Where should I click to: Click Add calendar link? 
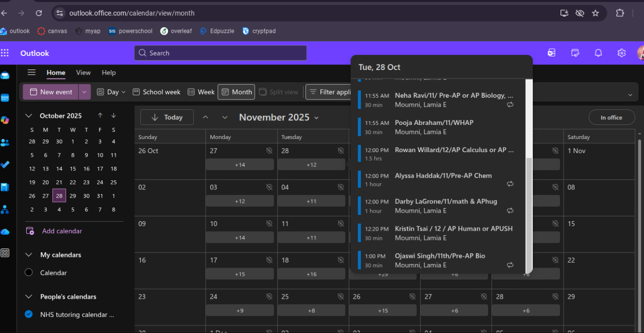(x=62, y=231)
